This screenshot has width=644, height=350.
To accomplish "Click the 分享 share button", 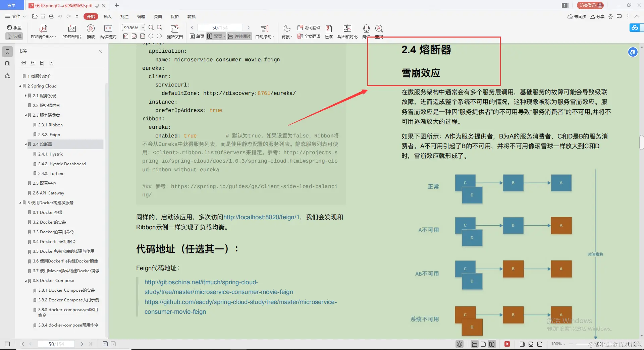I will pos(597,16).
